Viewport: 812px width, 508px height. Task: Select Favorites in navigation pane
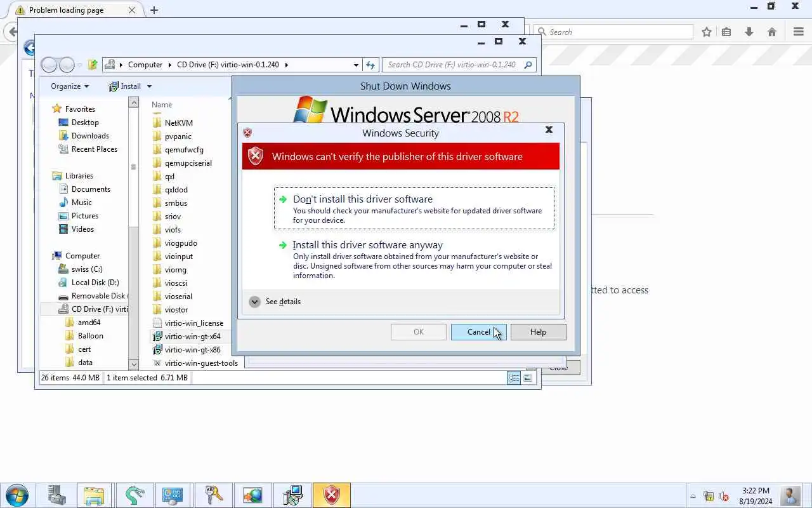80,109
